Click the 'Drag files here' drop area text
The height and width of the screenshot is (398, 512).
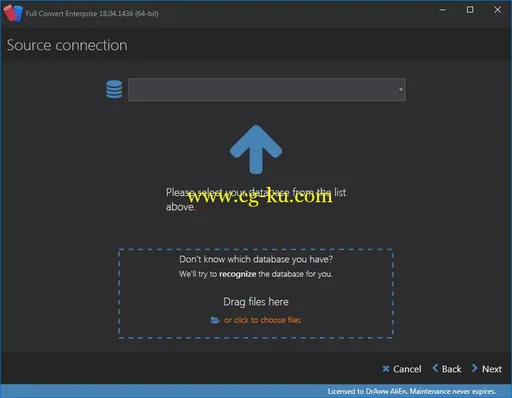(x=256, y=302)
